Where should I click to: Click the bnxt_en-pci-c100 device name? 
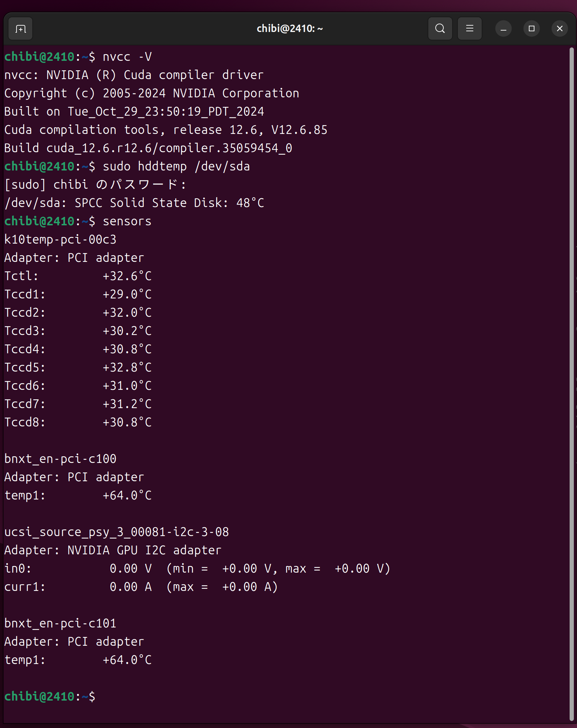pos(60,459)
